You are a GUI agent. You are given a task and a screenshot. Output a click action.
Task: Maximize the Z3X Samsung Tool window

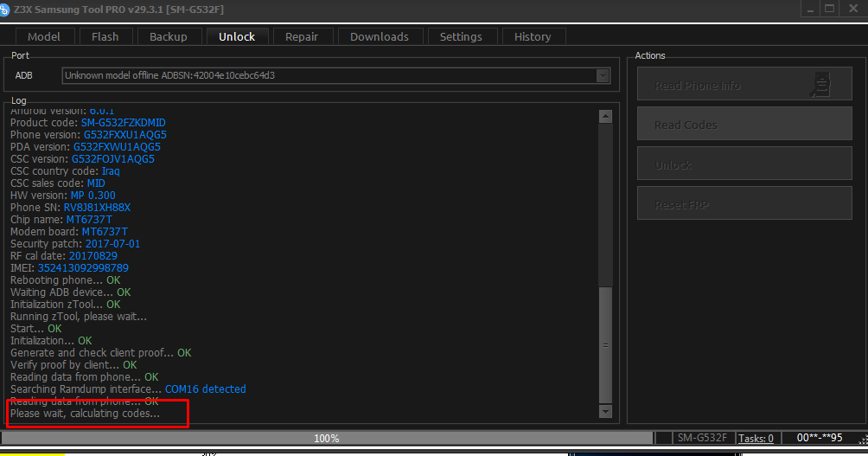coord(829,9)
